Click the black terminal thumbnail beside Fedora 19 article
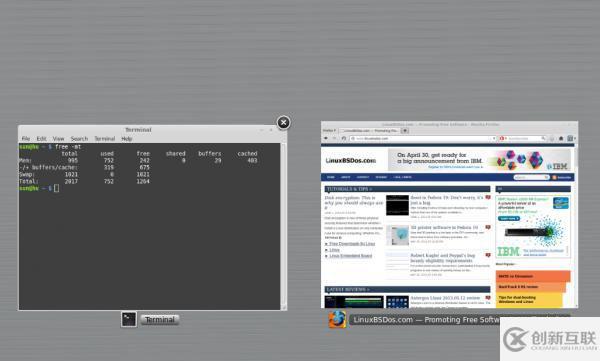 [x=397, y=205]
